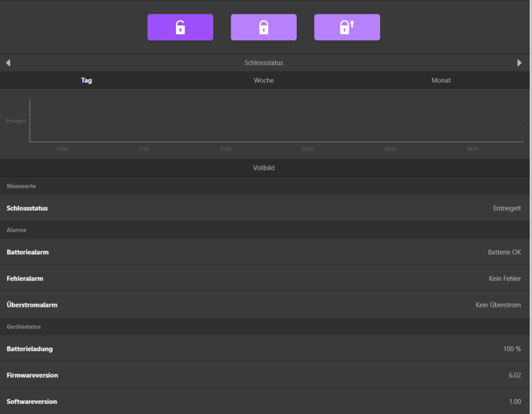
Task: Click the lock (closed padlock) button
Action: (264, 27)
